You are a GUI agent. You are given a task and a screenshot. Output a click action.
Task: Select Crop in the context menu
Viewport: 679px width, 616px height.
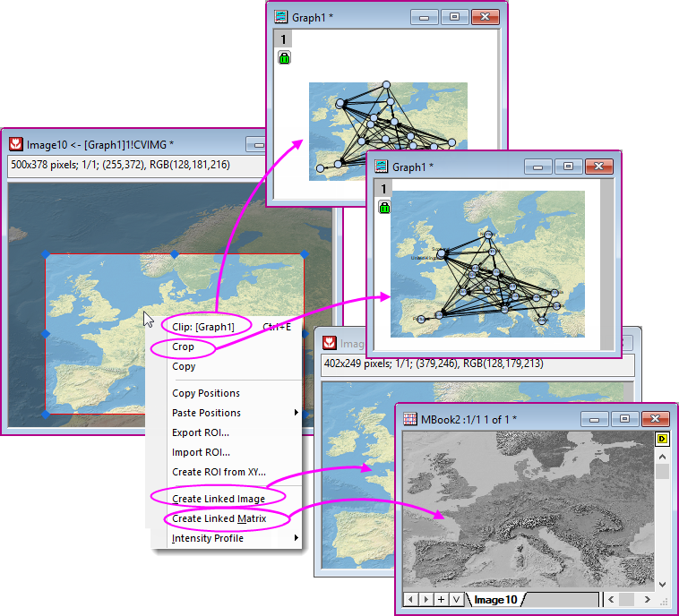point(183,346)
